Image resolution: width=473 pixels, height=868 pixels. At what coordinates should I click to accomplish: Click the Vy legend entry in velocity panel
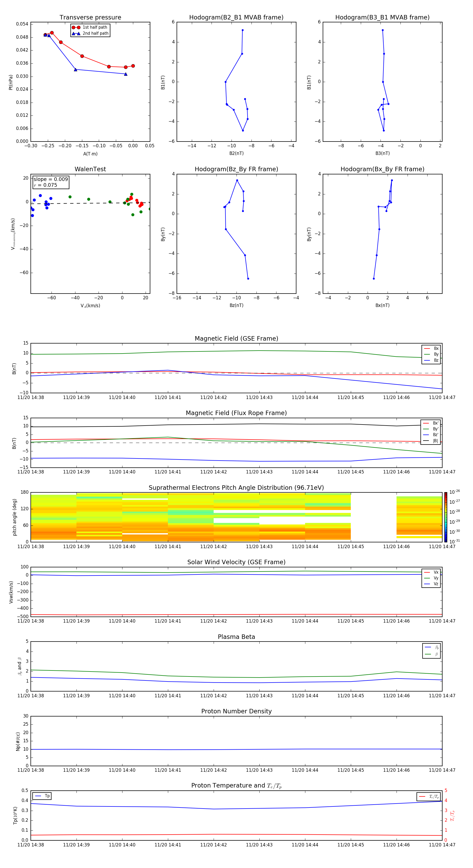tap(431, 578)
